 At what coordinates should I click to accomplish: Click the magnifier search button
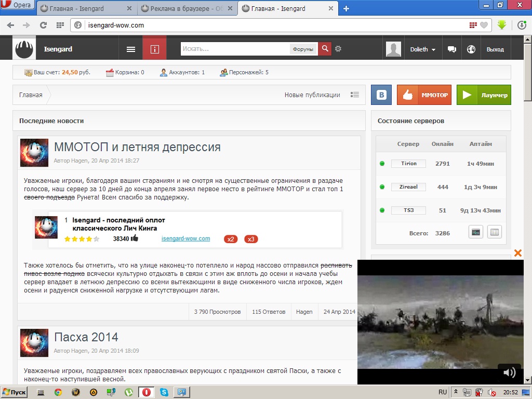click(x=325, y=49)
